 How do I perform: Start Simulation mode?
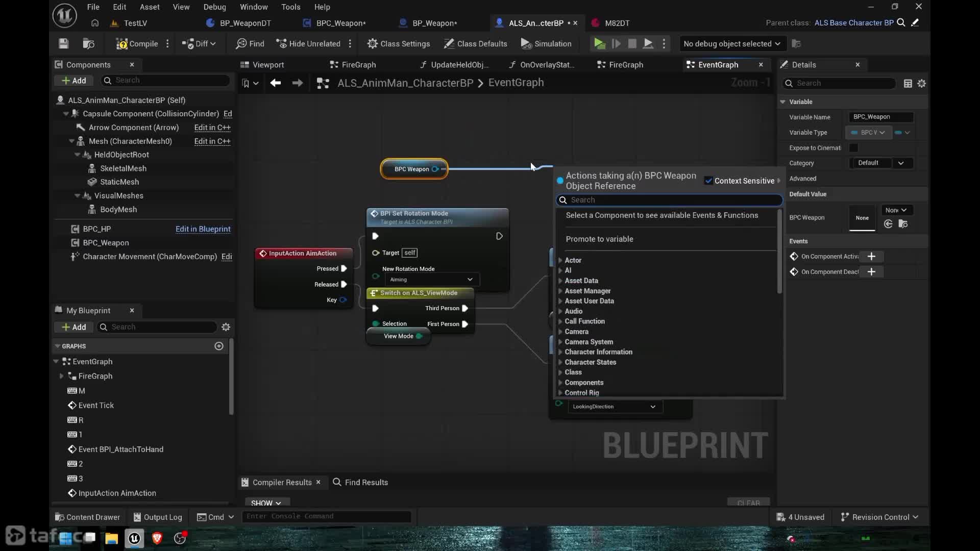coord(546,44)
